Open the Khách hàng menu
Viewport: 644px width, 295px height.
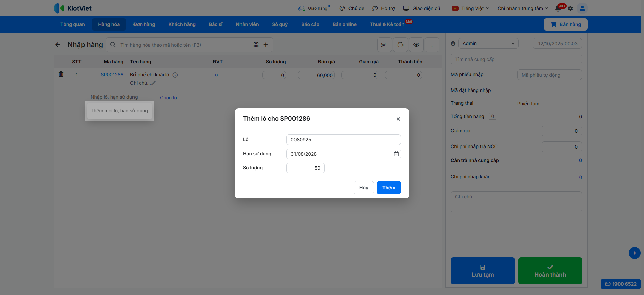point(182,24)
